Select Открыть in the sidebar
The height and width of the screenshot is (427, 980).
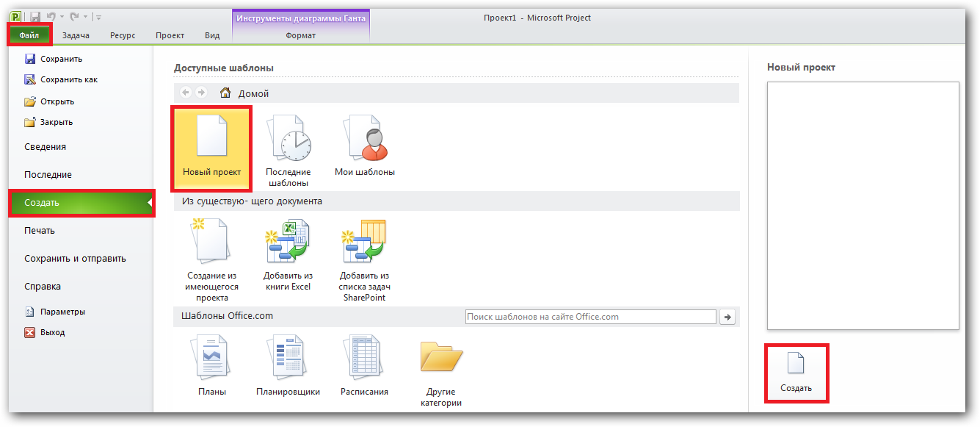[49, 101]
